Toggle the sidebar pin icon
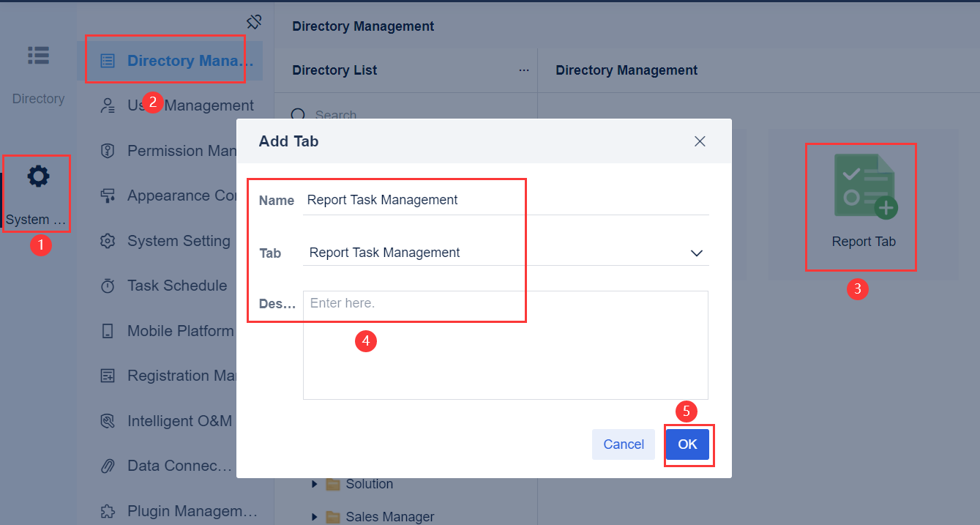The width and height of the screenshot is (980, 525). 254,22
